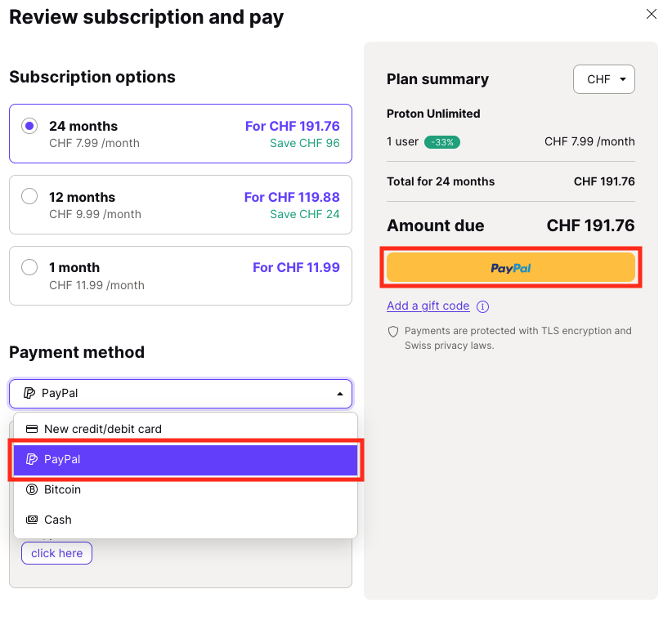Show gift code info tooltip icon

click(x=482, y=306)
